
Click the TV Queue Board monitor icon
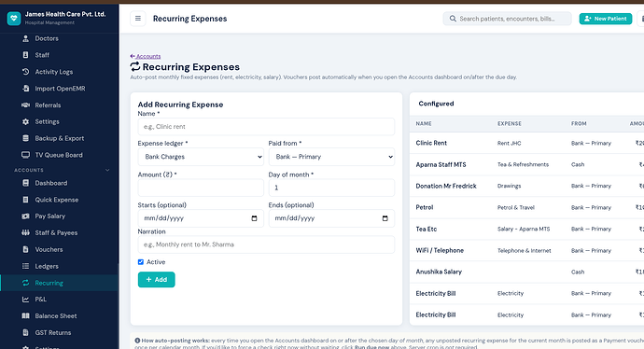tap(25, 155)
